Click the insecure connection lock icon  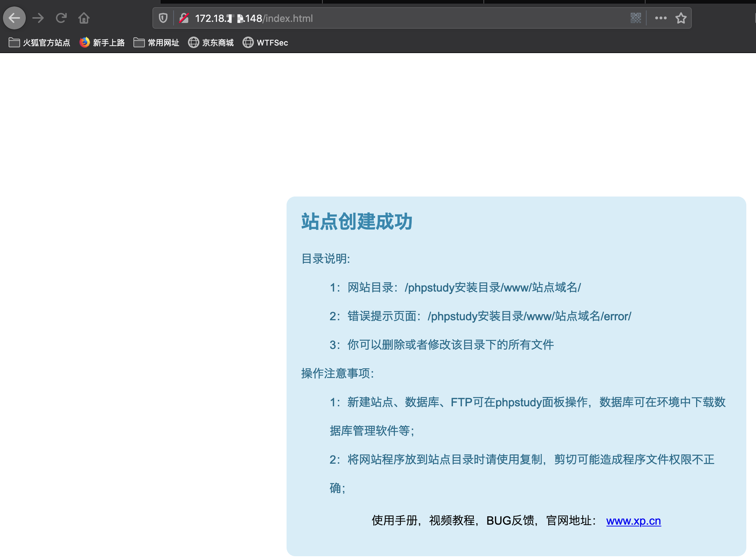click(184, 18)
